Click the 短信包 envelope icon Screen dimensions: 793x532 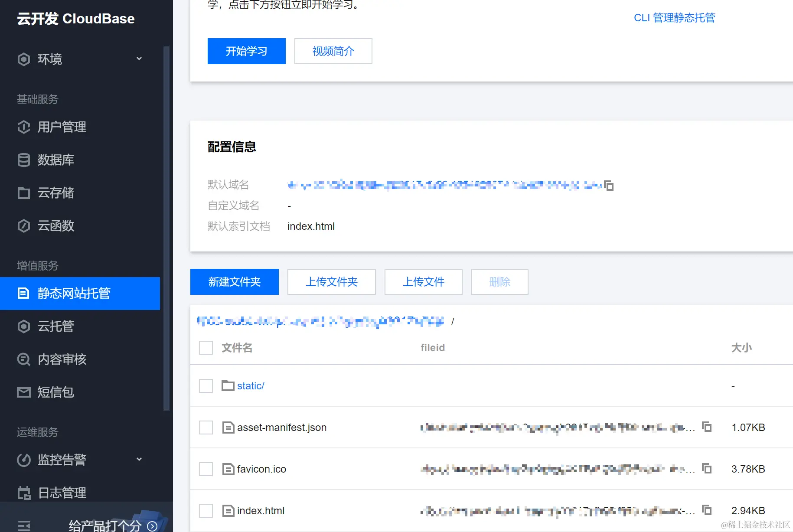pyautogui.click(x=24, y=392)
